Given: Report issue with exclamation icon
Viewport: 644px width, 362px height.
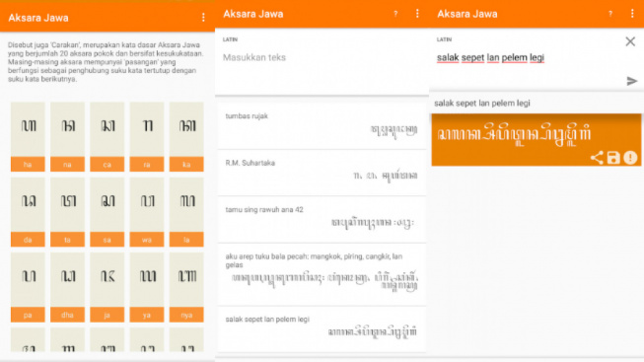Looking at the screenshot, I should point(630,158).
